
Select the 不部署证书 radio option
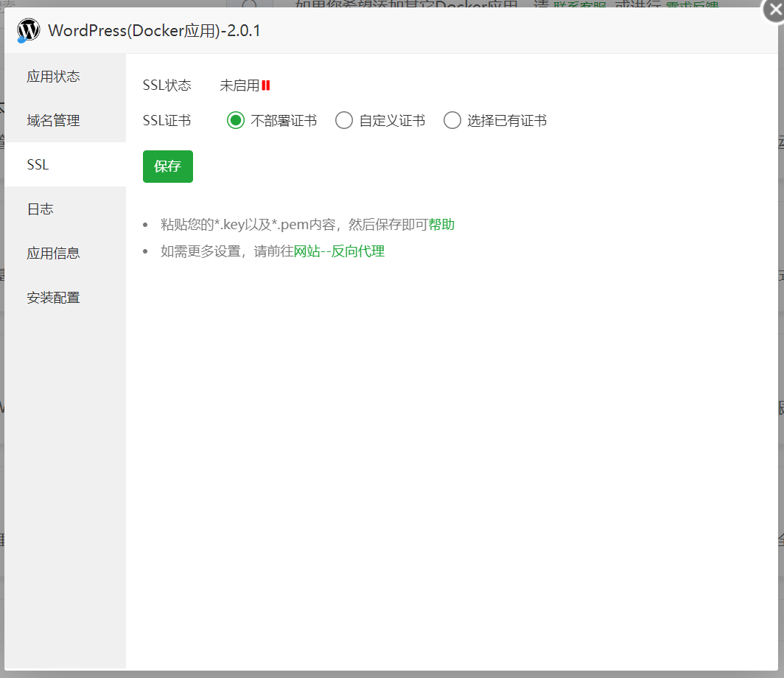[236, 121]
